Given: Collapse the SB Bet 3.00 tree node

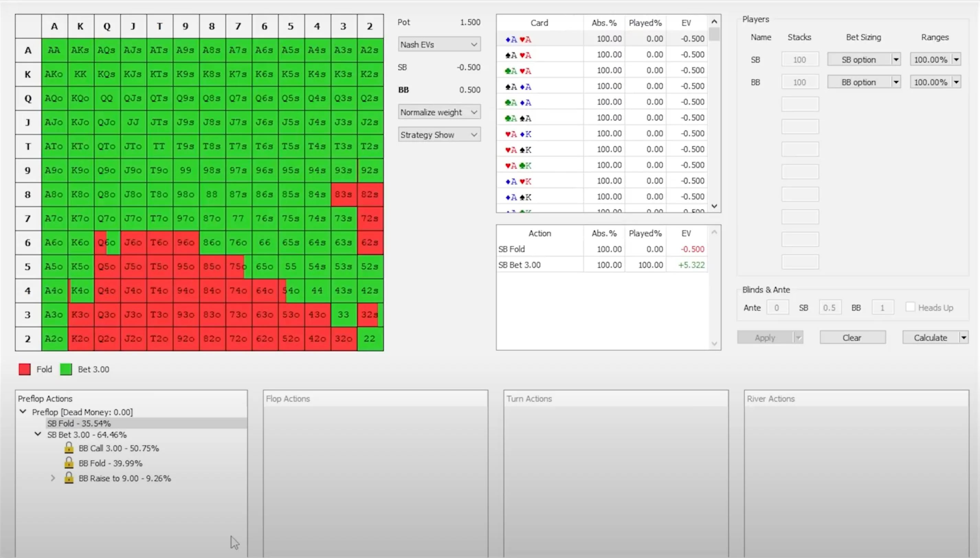Looking at the screenshot, I should point(38,434).
